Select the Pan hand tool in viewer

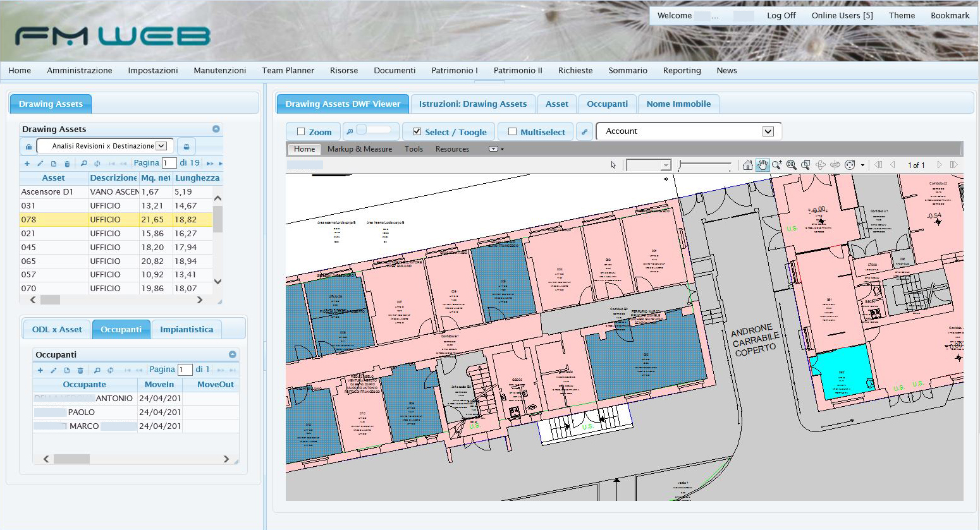click(x=763, y=165)
